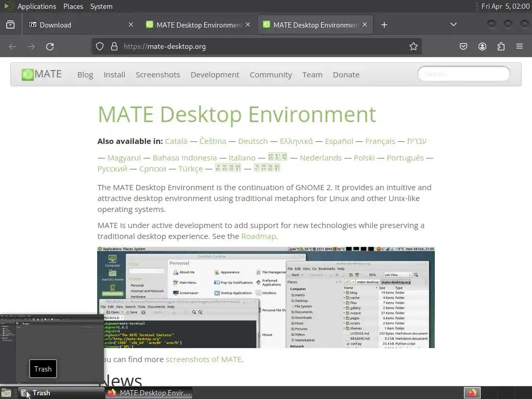Viewport: 532px width, 399px height.
Task: Open the Development navigation link
Action: 215,75
